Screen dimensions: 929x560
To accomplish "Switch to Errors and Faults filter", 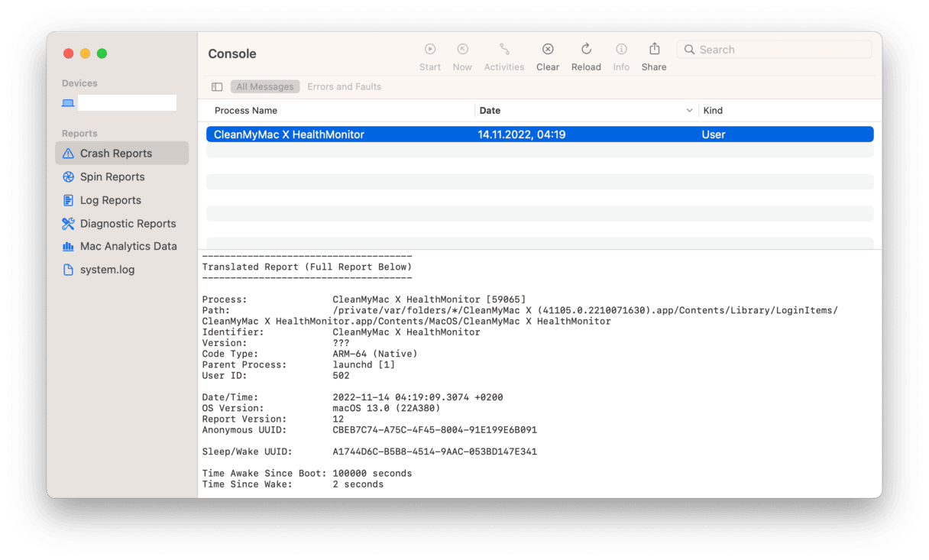I will click(x=344, y=87).
